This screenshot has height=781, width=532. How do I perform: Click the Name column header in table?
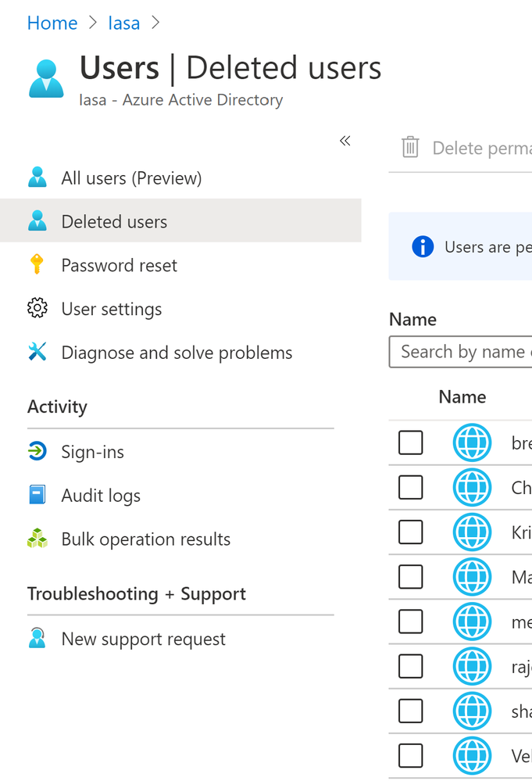pyautogui.click(x=462, y=397)
